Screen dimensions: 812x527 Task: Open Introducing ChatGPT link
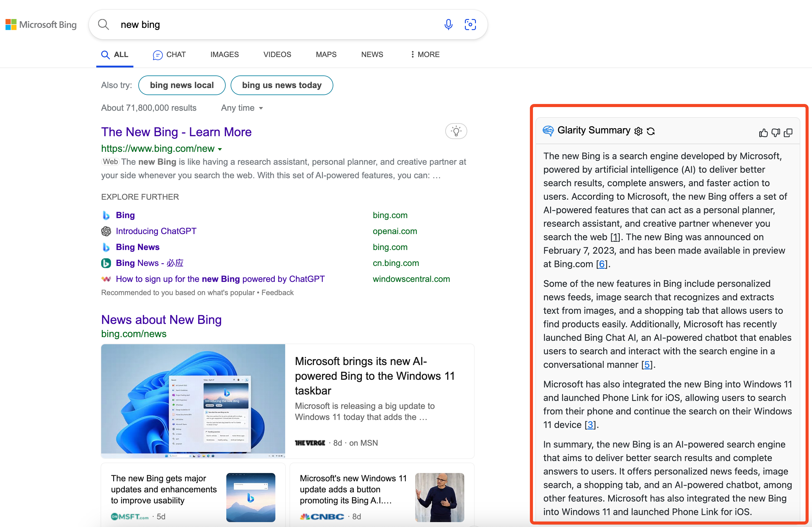pos(156,231)
